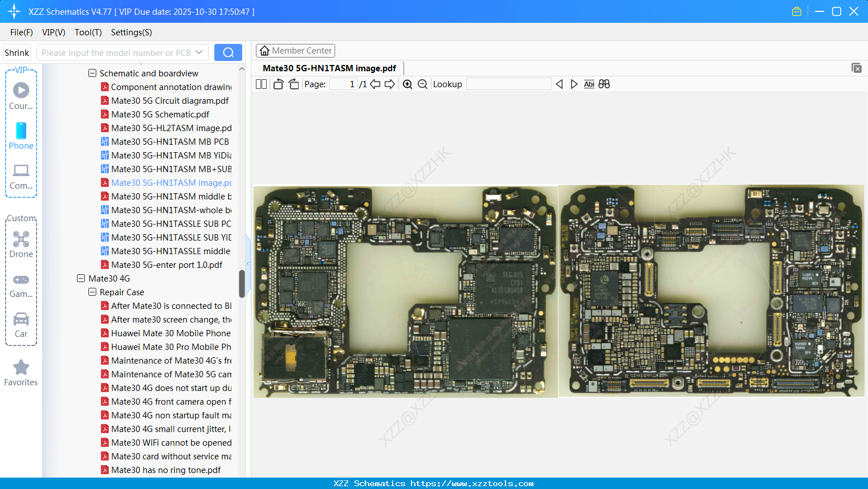Open the File menu
Image resolution: width=868 pixels, height=489 pixels.
coord(22,32)
